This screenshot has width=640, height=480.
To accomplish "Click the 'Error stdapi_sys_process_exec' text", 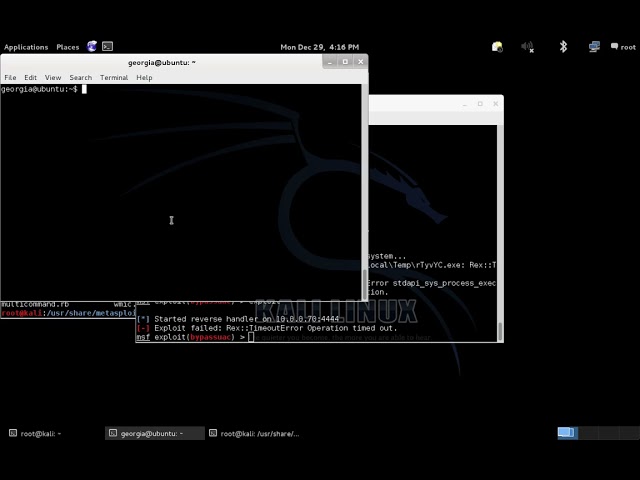I will pos(432,283).
